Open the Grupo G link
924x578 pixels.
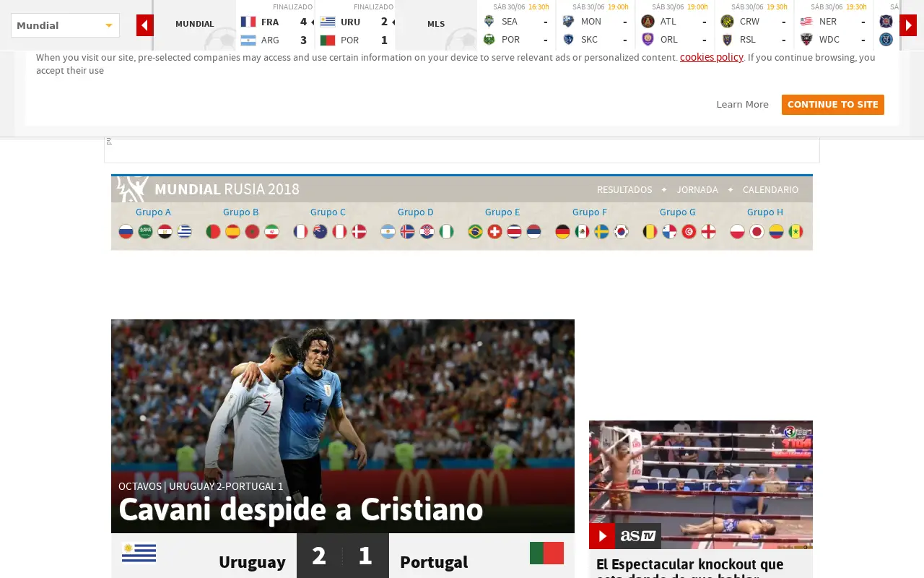point(678,212)
